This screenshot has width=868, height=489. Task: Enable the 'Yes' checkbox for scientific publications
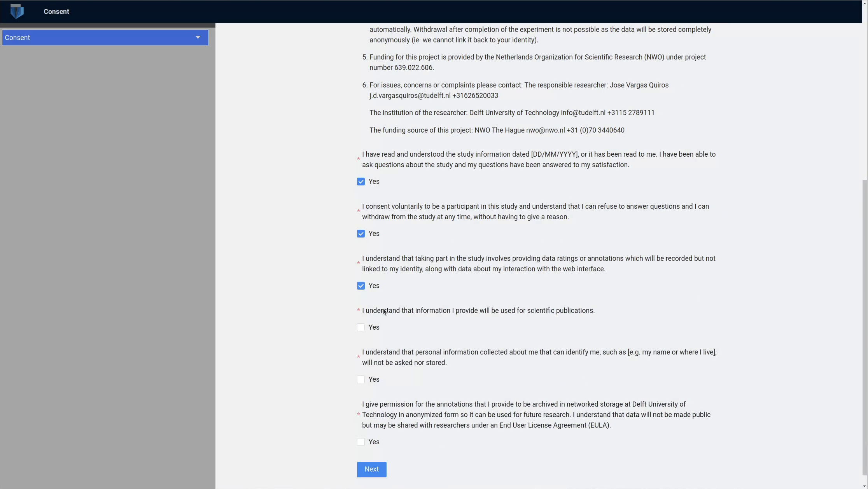[x=360, y=327]
